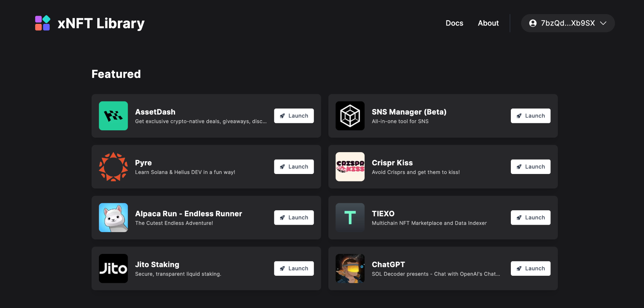Expand the 7bzQd...Xb9SX wallet dropdown chevron

603,23
